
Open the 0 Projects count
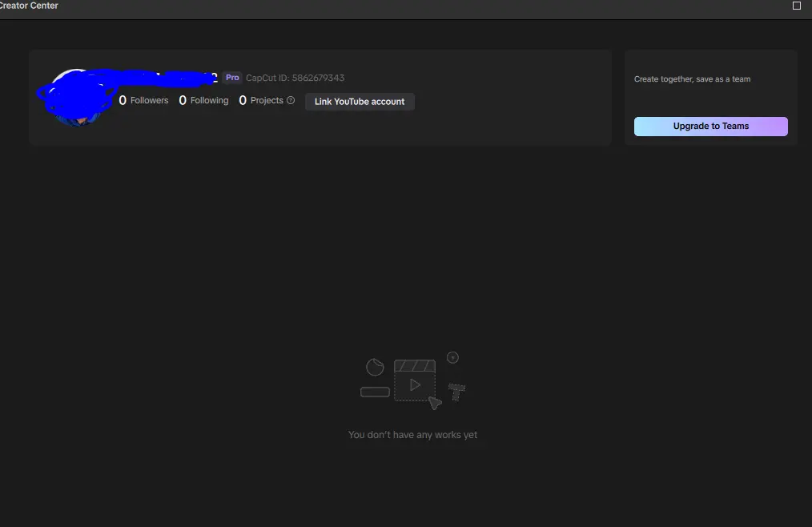[x=261, y=100]
